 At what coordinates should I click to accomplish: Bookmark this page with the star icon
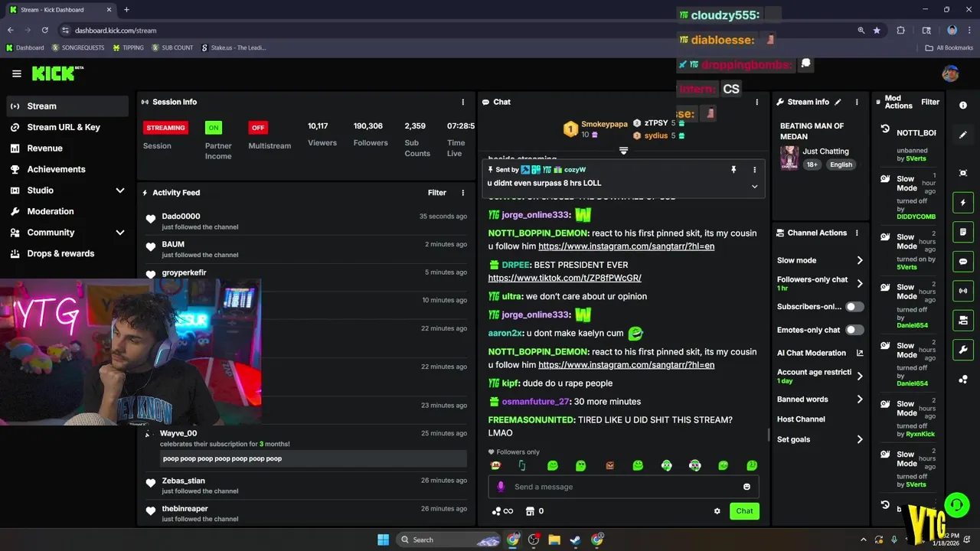point(877,31)
